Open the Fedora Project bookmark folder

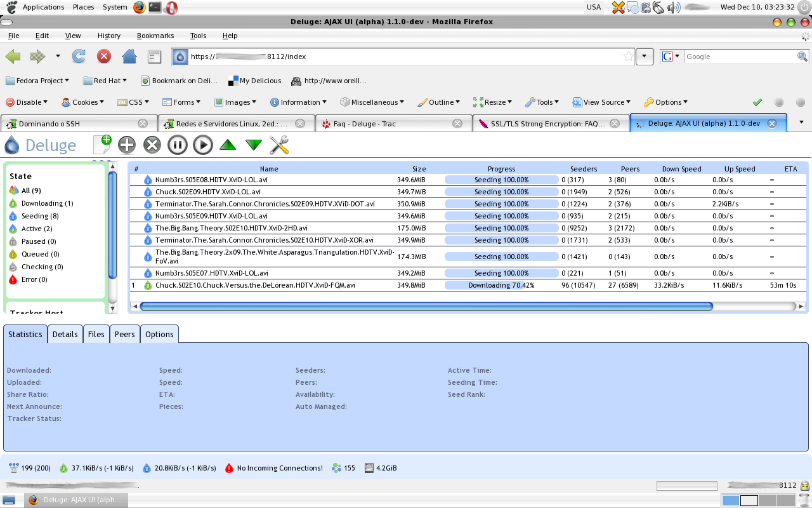click(39, 81)
